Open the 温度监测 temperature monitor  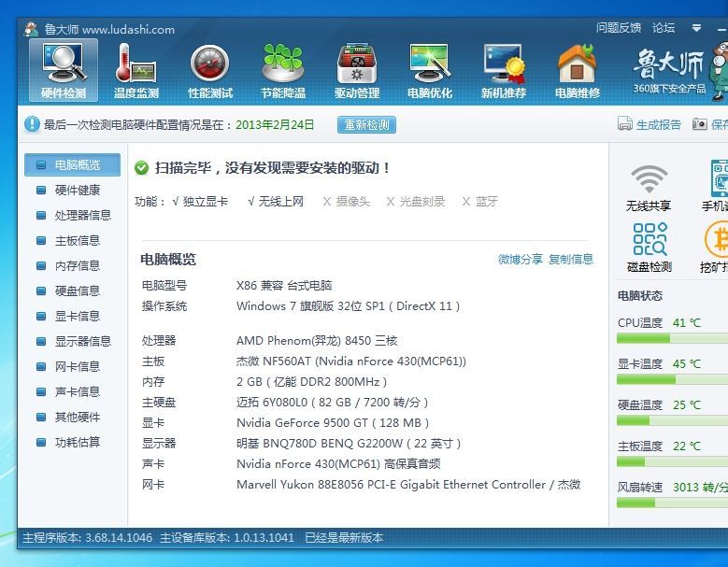136,71
